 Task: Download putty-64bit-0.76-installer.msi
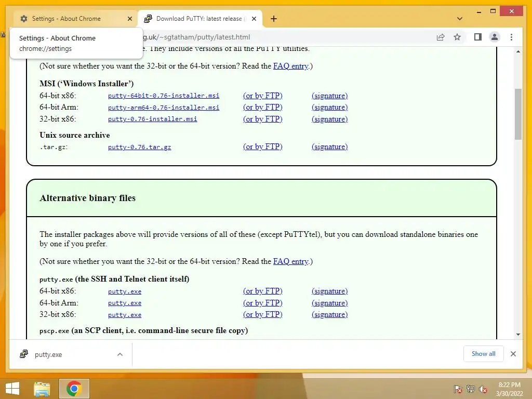point(164,96)
